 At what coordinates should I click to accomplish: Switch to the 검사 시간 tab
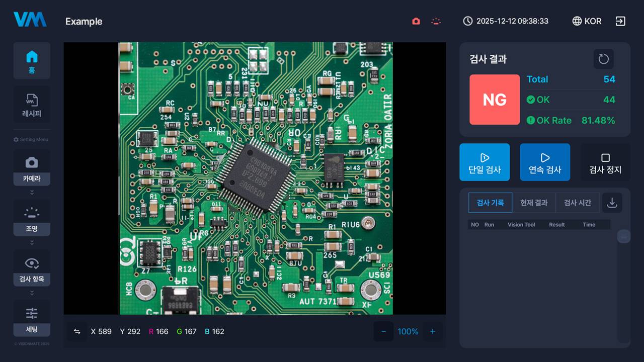[x=577, y=203]
